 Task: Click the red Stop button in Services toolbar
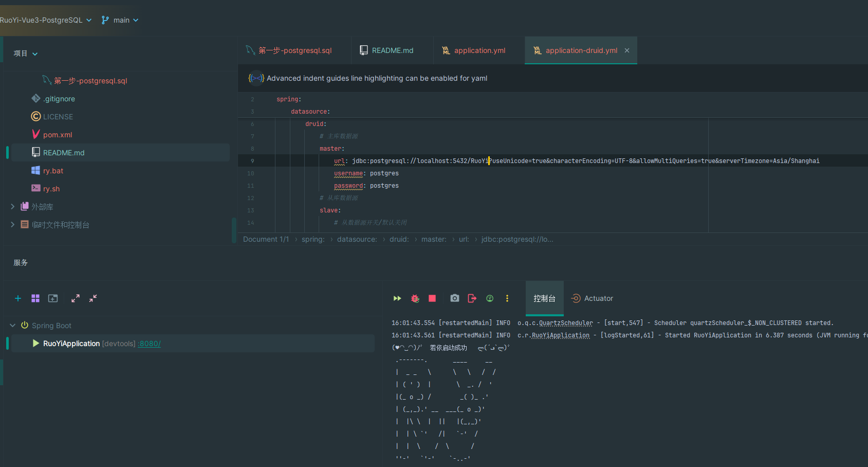click(432, 298)
